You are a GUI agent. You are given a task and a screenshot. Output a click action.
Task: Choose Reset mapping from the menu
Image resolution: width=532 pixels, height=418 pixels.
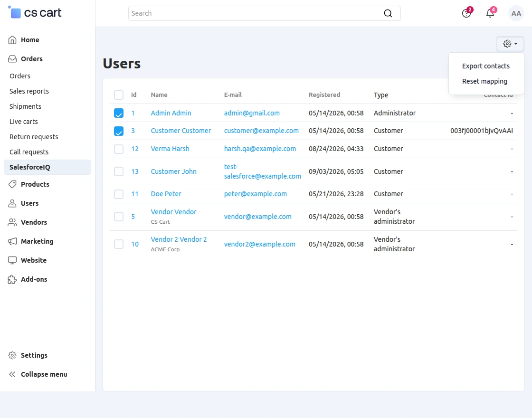coord(484,81)
